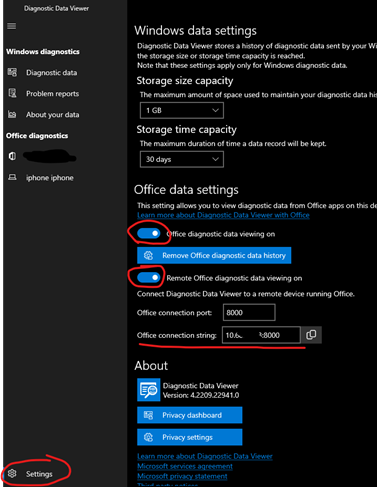Open About your data page
Viewport: 377px width, 487px height.
point(53,115)
